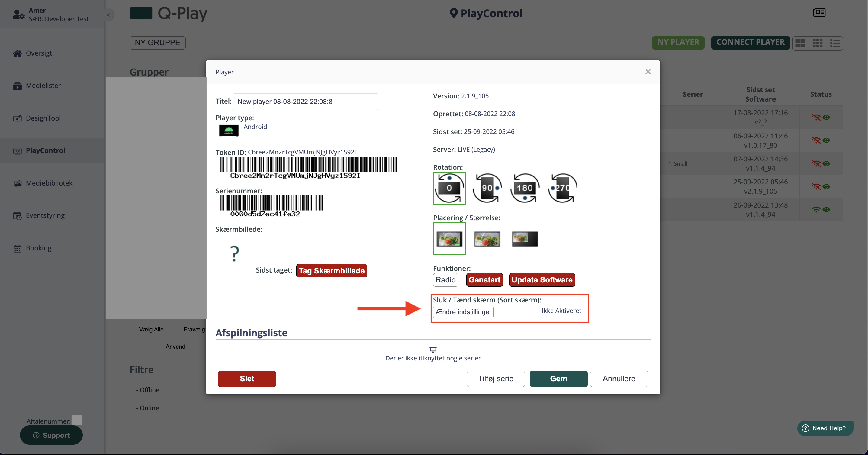Image resolution: width=868 pixels, height=455 pixels.
Task: Expand Afspilningsliste series section
Action: tap(251, 332)
